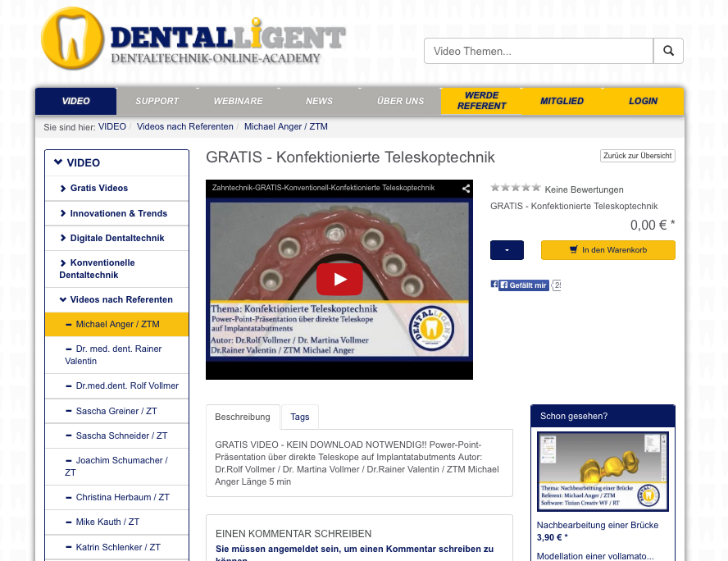Collapse Videos nach Referenten section
728x561 pixels.
[x=116, y=299]
